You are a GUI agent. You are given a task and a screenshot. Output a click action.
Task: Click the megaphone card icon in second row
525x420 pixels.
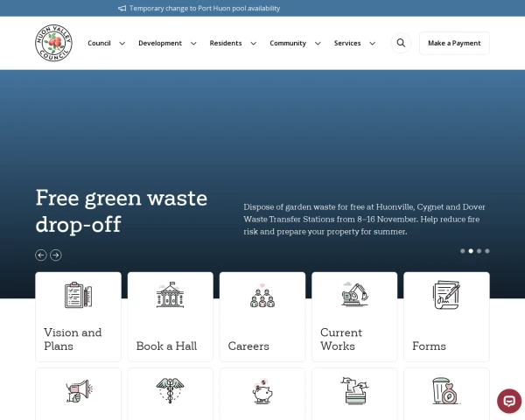tap(79, 391)
